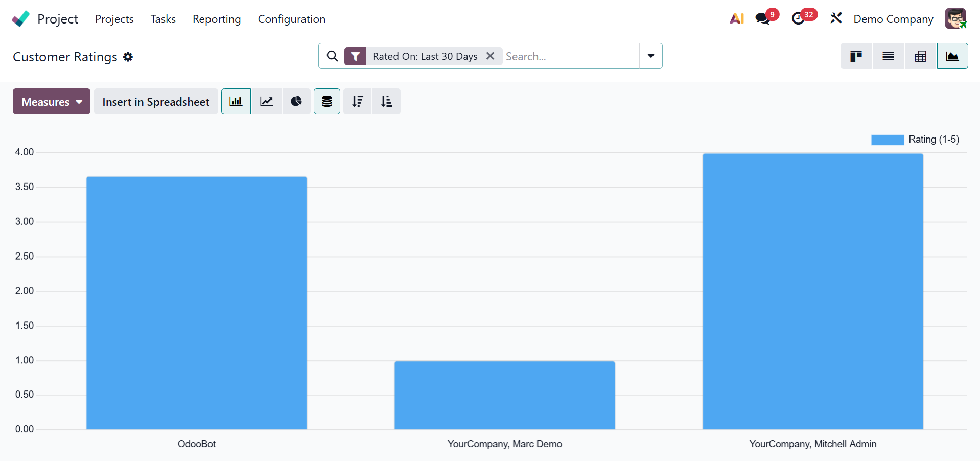Switch to Kanban view

pyautogui.click(x=856, y=56)
